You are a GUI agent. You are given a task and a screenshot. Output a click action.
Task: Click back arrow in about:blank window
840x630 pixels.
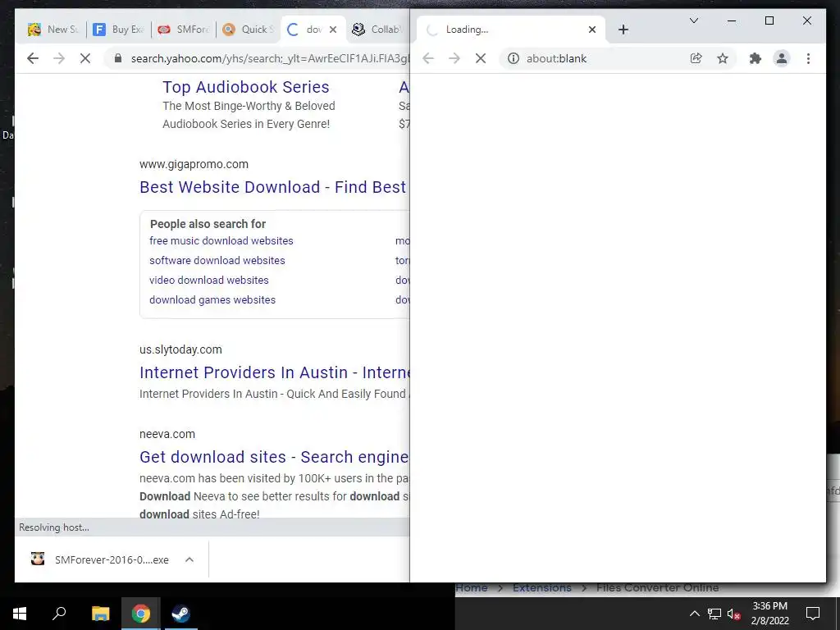pyautogui.click(x=428, y=58)
